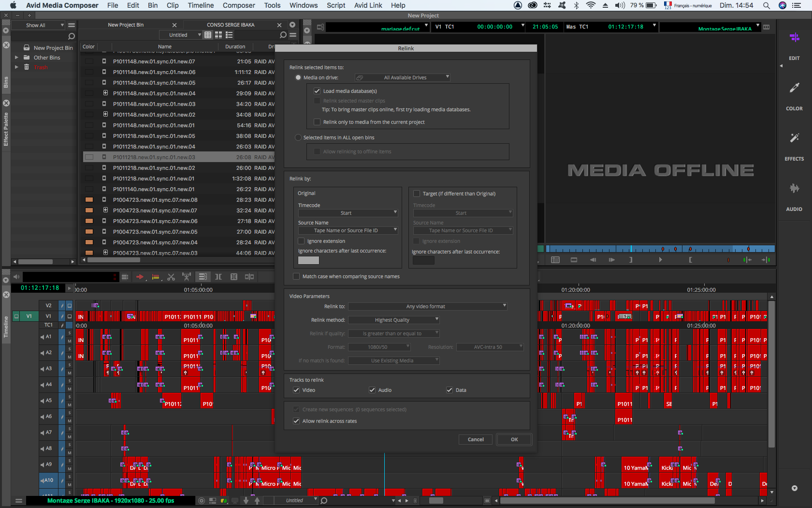Click the OK button in Relink

tap(514, 439)
